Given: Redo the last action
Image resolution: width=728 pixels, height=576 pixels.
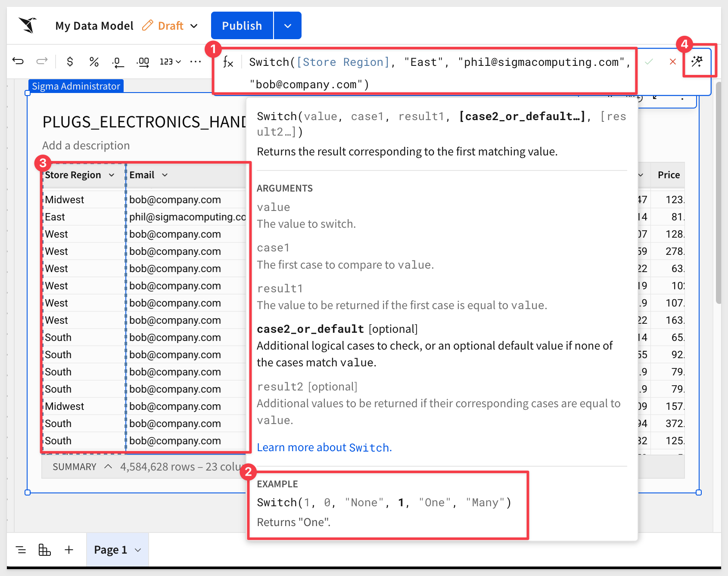Looking at the screenshot, I should tap(42, 61).
